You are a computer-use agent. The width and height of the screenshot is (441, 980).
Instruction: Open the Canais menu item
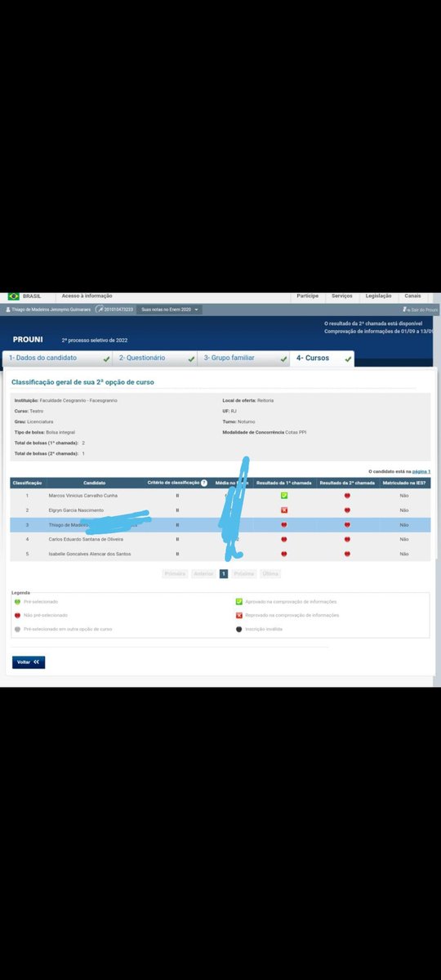click(412, 296)
